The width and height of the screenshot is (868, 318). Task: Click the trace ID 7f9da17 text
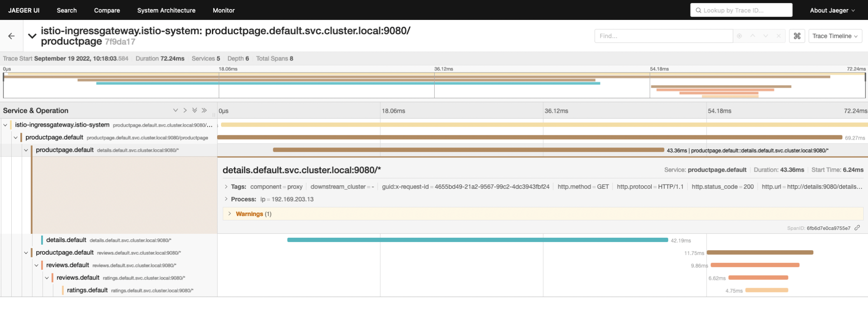pyautogui.click(x=120, y=42)
